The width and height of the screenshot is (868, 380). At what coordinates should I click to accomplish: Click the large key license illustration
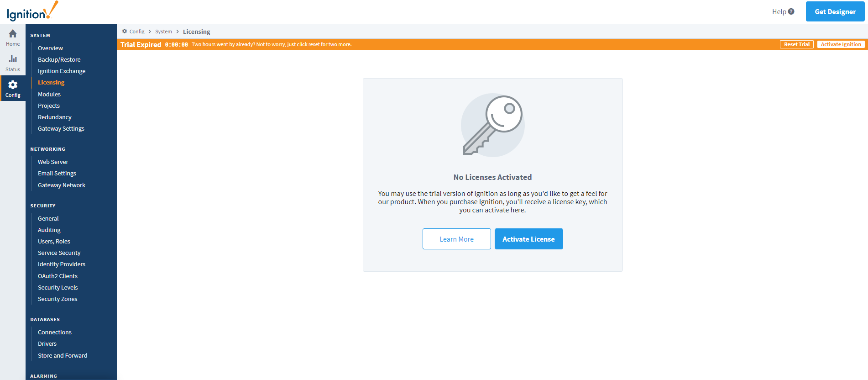click(x=492, y=125)
